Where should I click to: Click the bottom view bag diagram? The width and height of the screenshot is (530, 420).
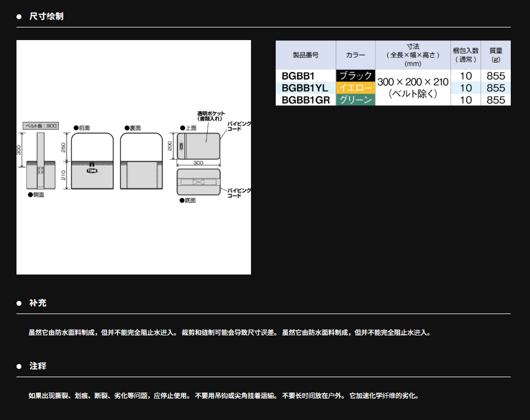[x=198, y=182]
